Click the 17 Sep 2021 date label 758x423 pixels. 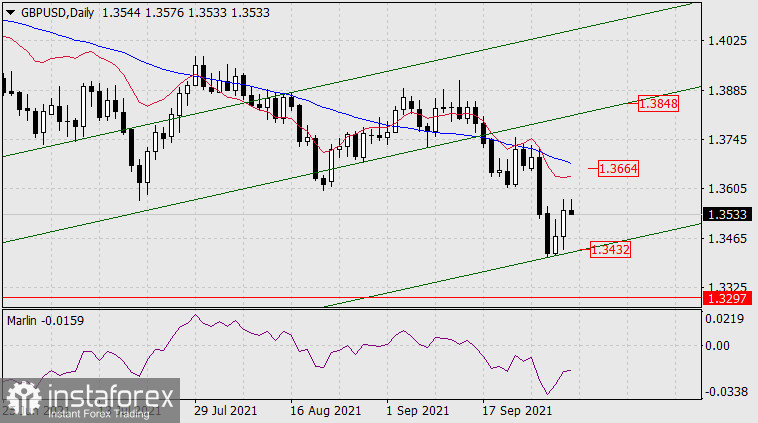(x=517, y=411)
